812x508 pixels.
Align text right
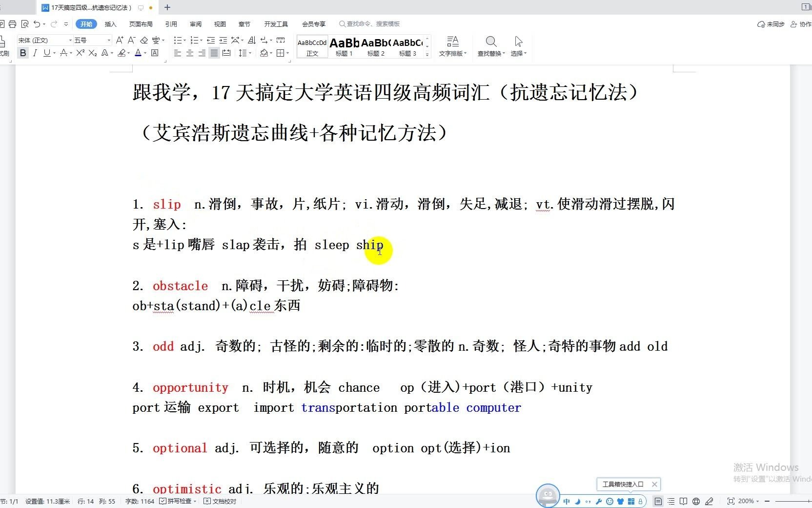point(202,53)
